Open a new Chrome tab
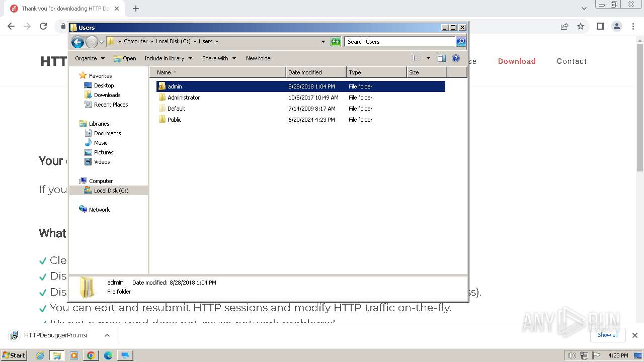 (136, 9)
